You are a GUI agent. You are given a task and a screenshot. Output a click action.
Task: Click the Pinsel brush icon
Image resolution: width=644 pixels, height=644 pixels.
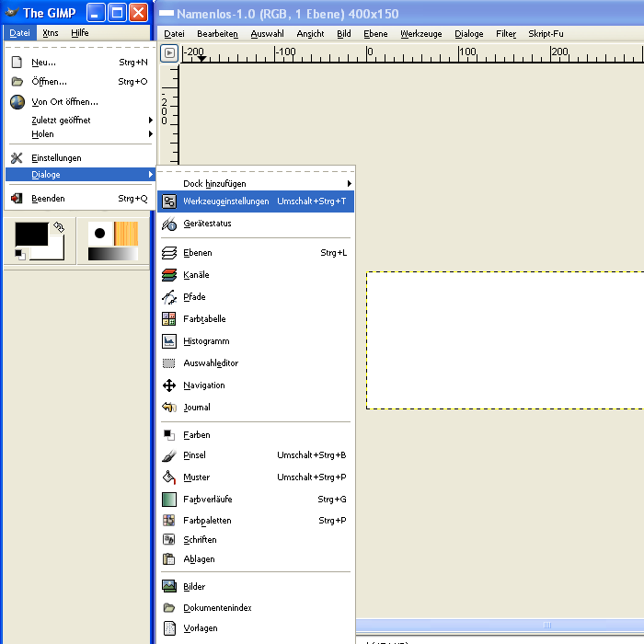(168, 455)
